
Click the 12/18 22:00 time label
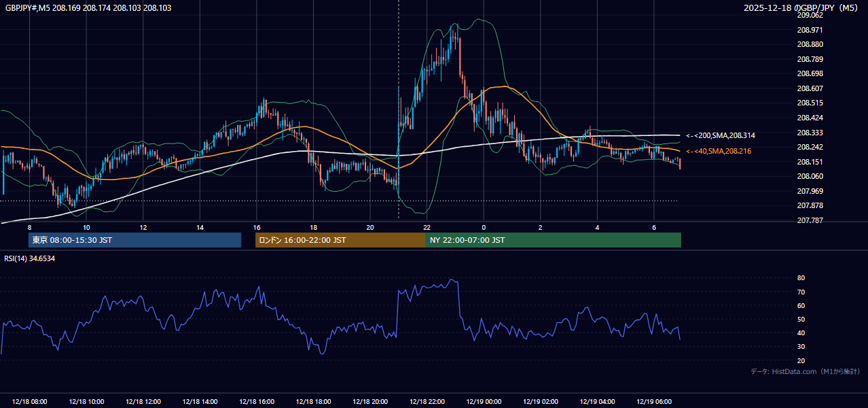coord(427,402)
